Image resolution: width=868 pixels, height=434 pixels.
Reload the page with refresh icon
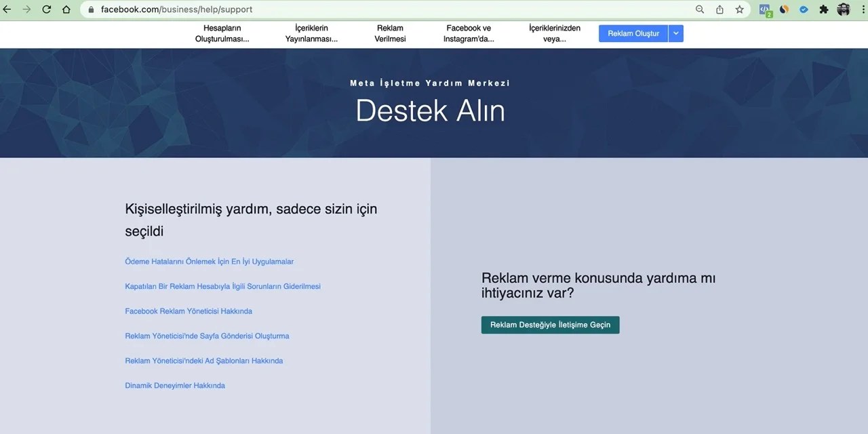click(x=46, y=9)
